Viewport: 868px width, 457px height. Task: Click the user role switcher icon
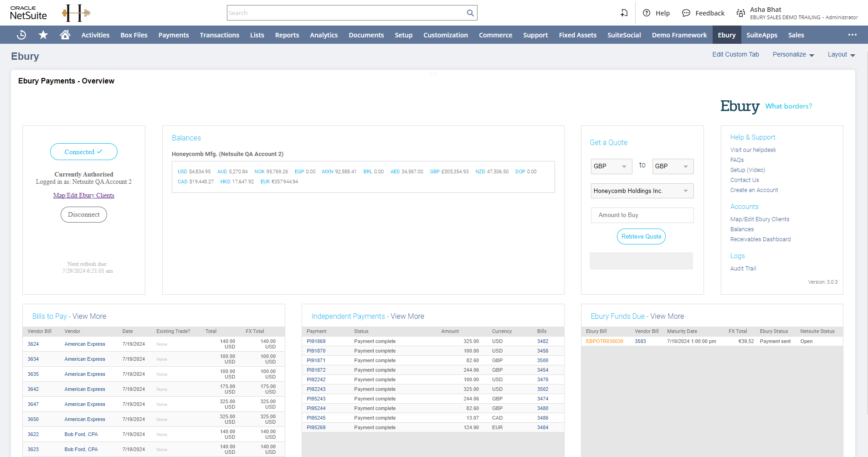pos(741,13)
